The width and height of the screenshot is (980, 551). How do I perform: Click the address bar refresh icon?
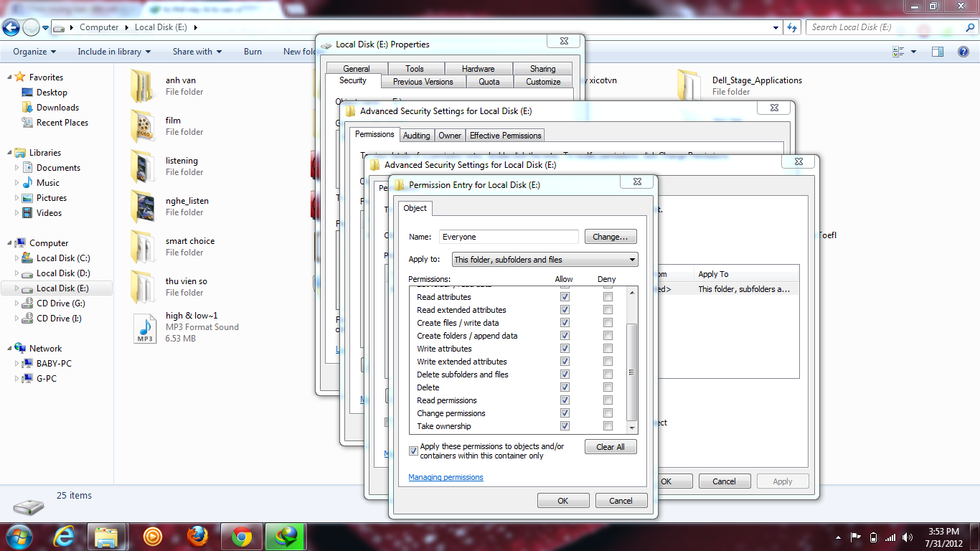[792, 27]
